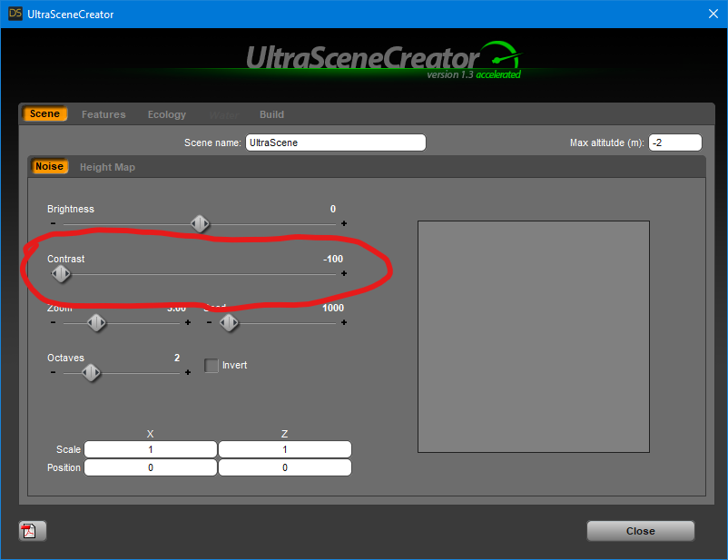Screen dimensions: 728x560
Task: Click the Seed slider handle
Action: (229, 323)
